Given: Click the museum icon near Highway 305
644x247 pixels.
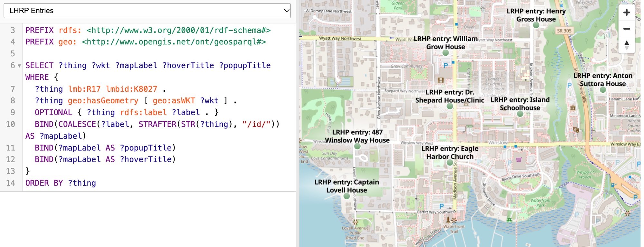Looking at the screenshot, I should (573, 108).
